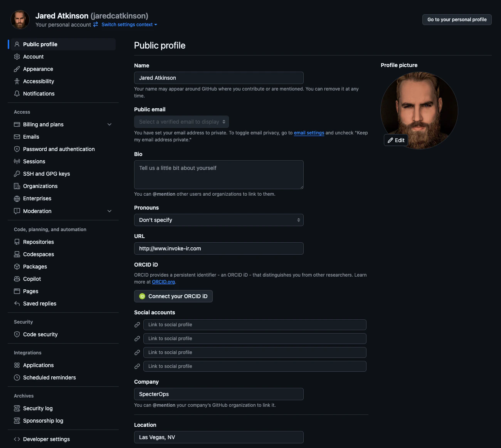Click the Enterprises globe icon
The height and width of the screenshot is (448, 501).
(x=17, y=198)
